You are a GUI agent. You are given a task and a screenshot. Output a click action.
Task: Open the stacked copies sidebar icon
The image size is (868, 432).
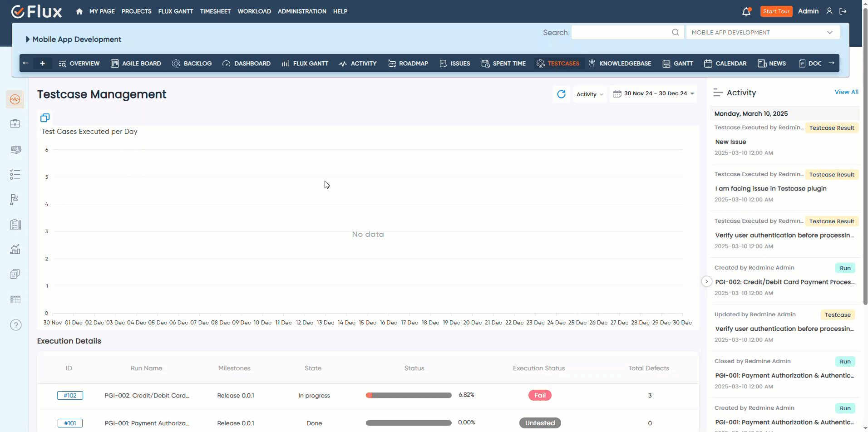[x=15, y=274]
